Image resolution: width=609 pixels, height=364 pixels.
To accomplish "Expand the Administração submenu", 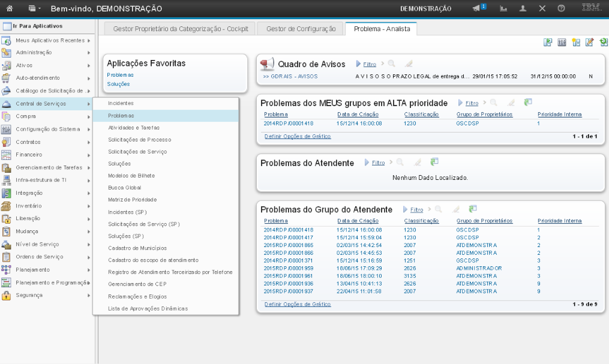I will pyautogui.click(x=88, y=53).
